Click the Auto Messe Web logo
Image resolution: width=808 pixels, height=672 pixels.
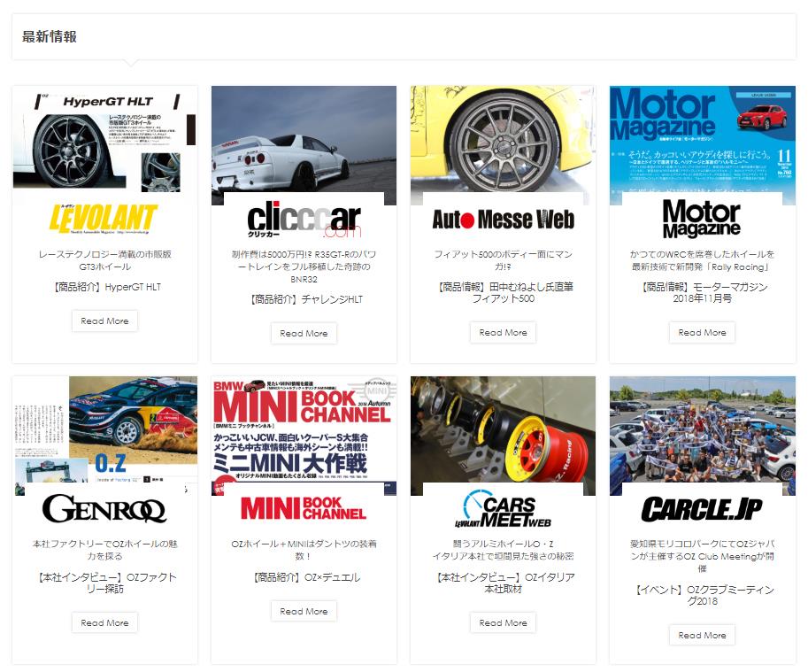tap(503, 220)
